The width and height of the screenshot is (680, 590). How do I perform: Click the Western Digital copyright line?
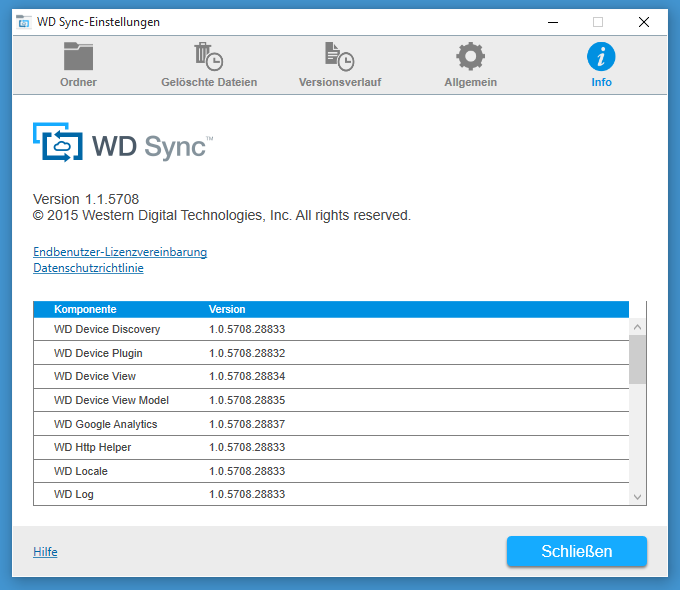pyautogui.click(x=222, y=215)
